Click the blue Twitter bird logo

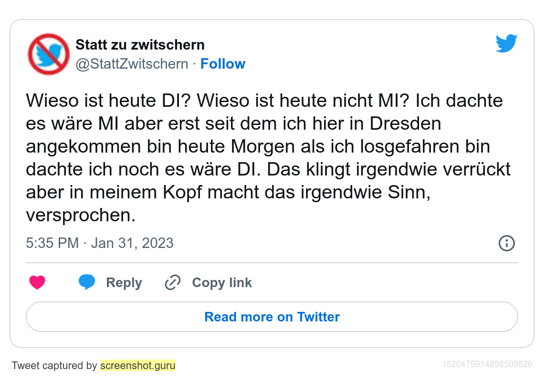click(x=506, y=44)
